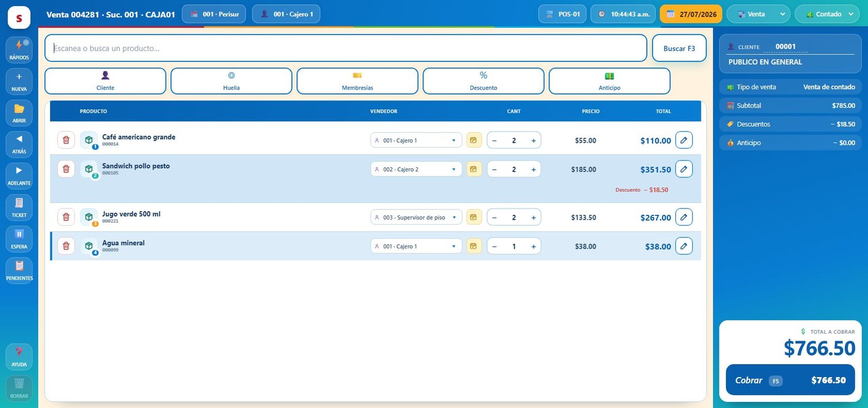Open the yellow calendar icon for Agua mineral

coord(474,246)
